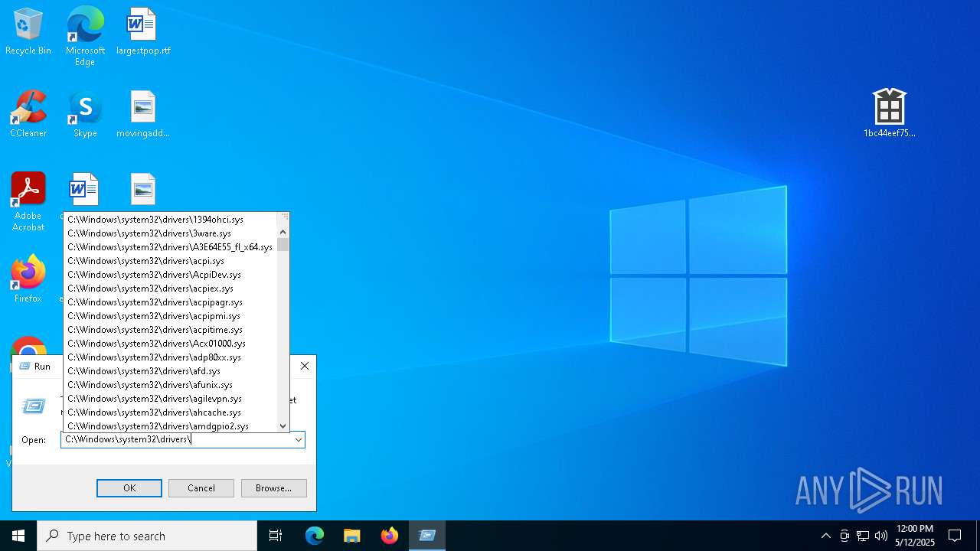Select the largestpop.rtf desktop file
This screenshot has width=980, height=551.
[143, 32]
